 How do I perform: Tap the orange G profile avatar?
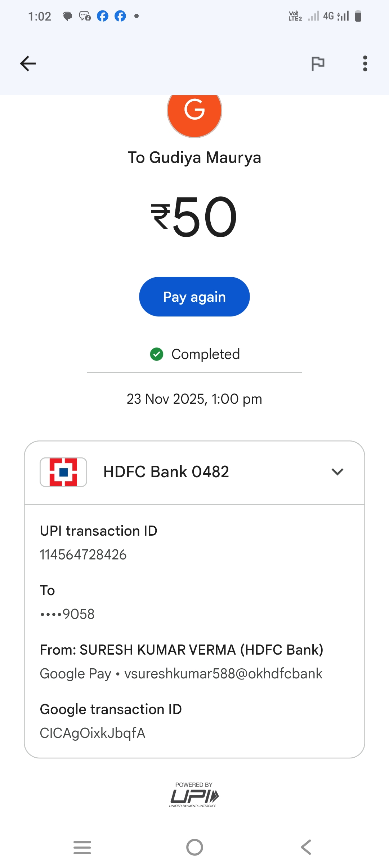(x=194, y=111)
